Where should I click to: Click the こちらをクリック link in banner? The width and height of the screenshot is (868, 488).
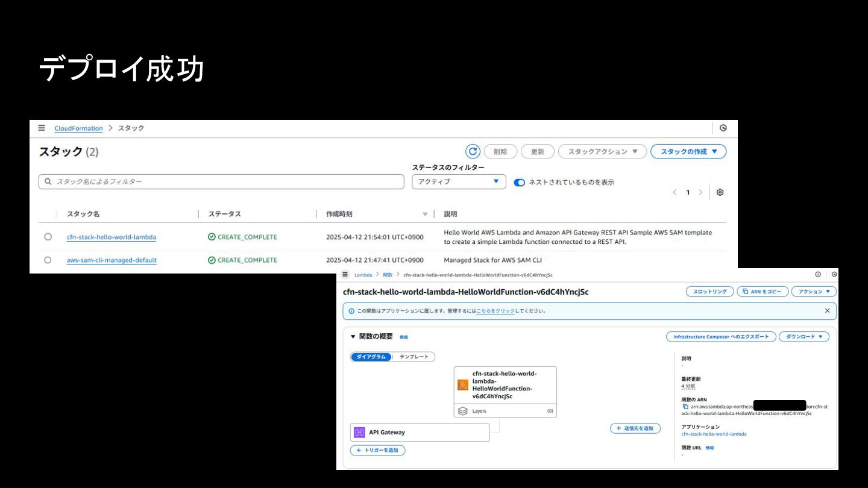point(495,311)
